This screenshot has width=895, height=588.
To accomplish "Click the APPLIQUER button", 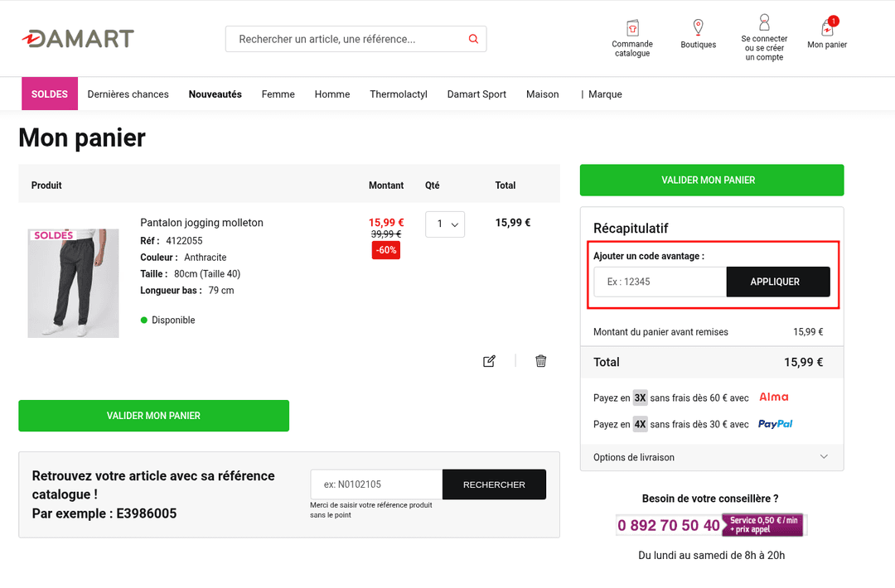I will [x=778, y=282].
